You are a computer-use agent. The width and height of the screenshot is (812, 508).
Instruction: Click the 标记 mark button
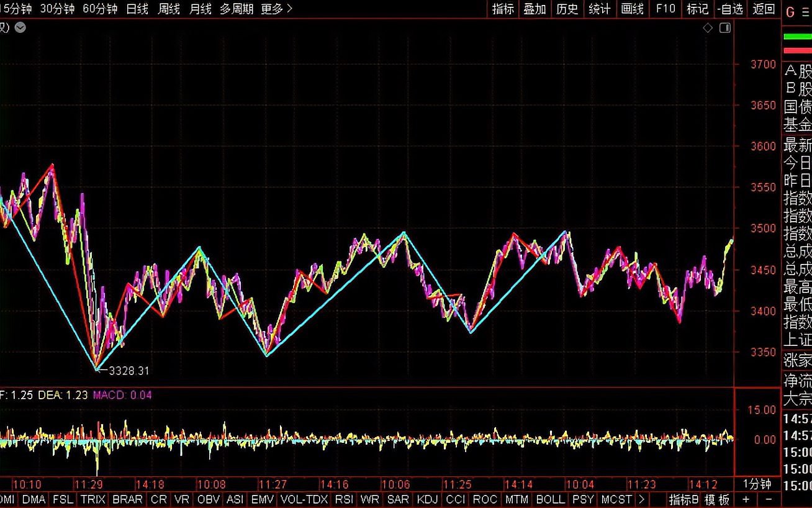698,9
